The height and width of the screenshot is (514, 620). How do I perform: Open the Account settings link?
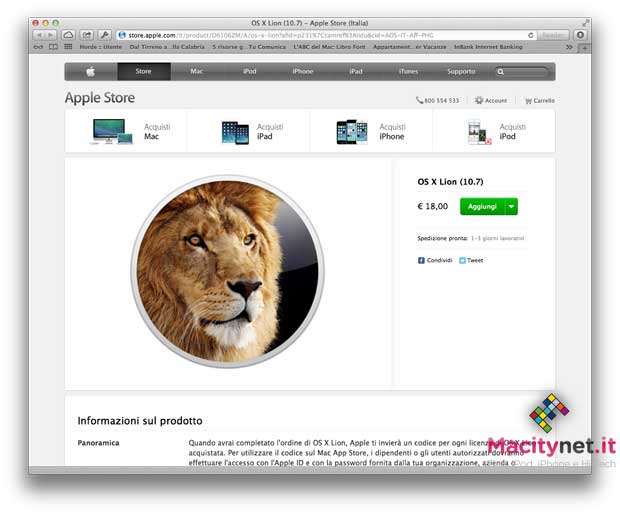tap(491, 100)
